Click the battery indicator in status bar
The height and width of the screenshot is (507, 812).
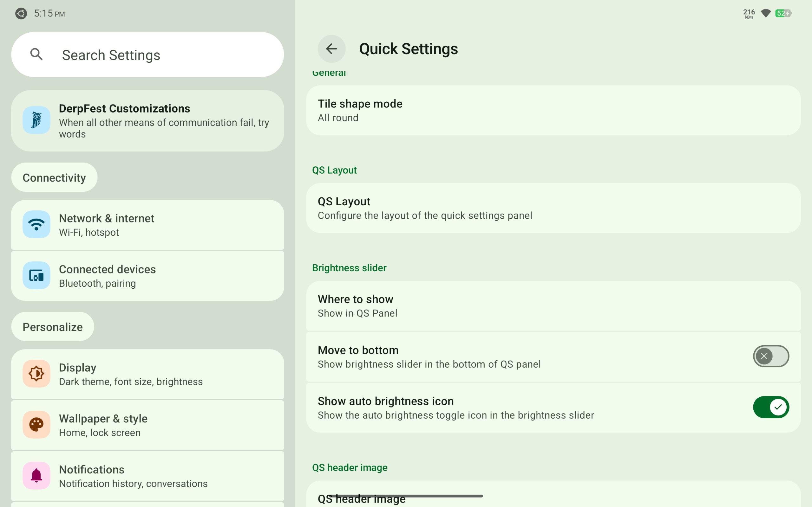(x=783, y=13)
